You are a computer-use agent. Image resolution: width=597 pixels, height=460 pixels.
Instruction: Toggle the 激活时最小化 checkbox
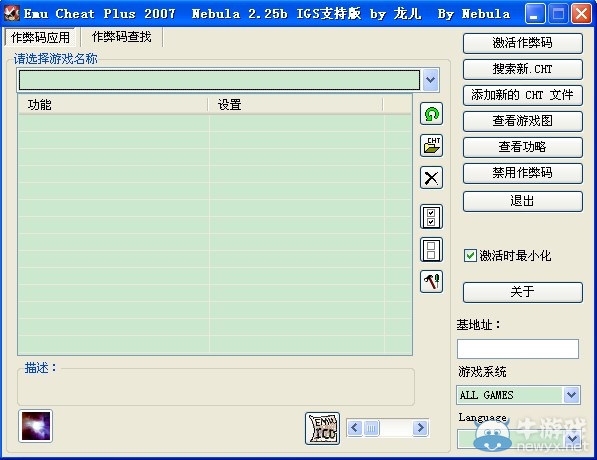470,255
